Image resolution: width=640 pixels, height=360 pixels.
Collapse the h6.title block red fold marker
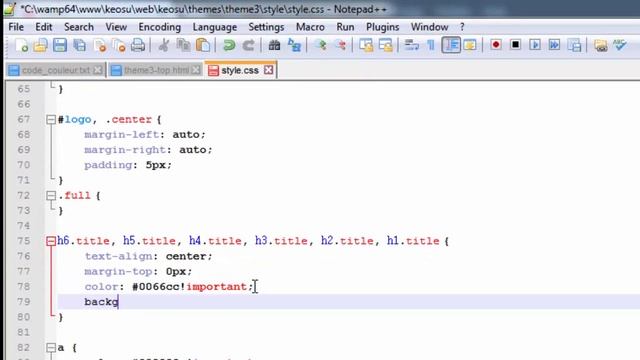click(x=51, y=241)
